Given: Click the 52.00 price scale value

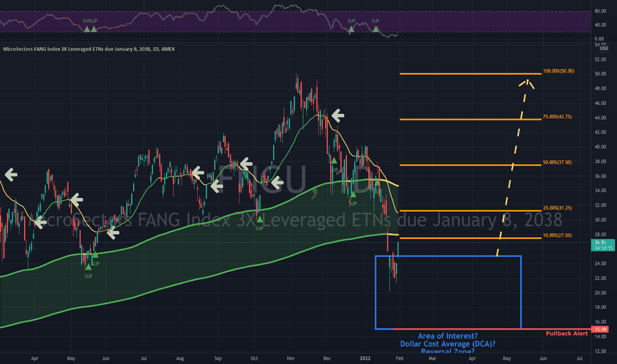Looking at the screenshot, I should (x=600, y=60).
